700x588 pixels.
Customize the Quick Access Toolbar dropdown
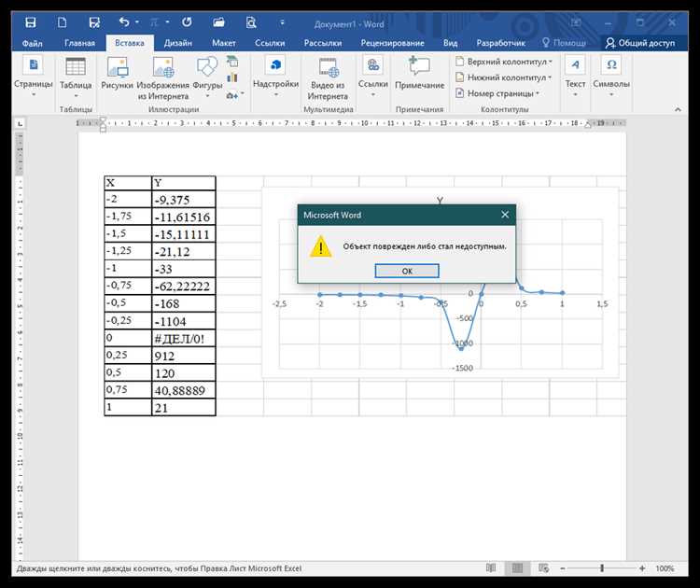(282, 21)
